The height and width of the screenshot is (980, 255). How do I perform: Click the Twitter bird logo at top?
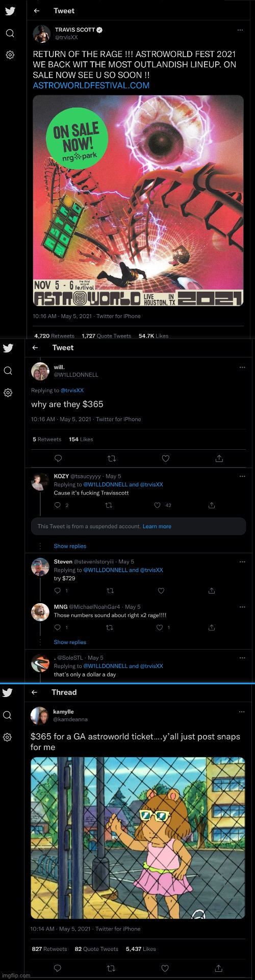click(10, 11)
